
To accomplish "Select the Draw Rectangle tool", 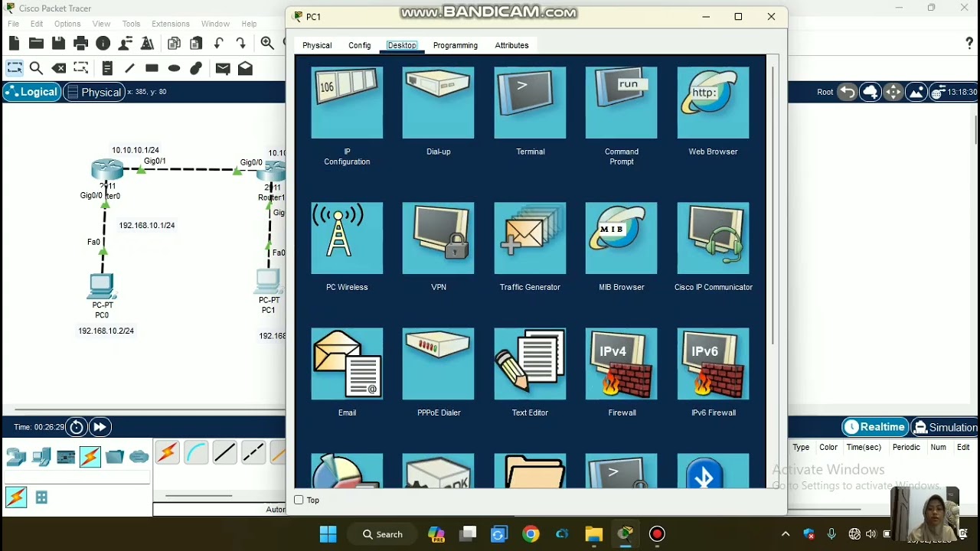I will [x=152, y=68].
